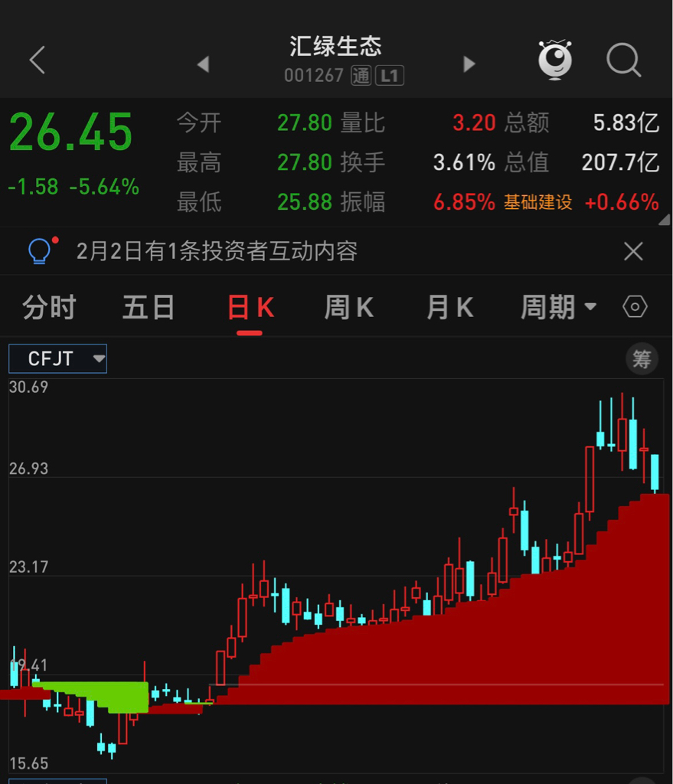Tap the 30.69 price axis label
The height and width of the screenshot is (784, 673).
coord(28,387)
